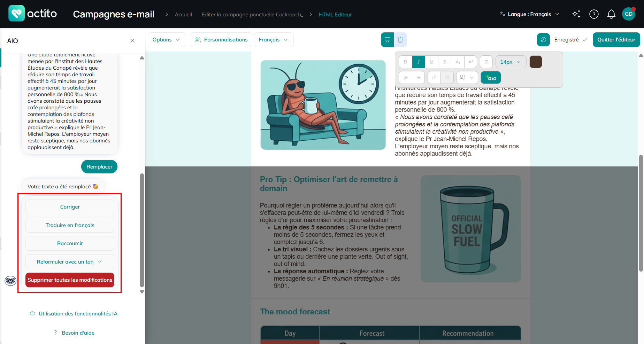The height and width of the screenshot is (344, 644).
Task: Open Editer la campagne ponctuelle breadcrumb
Action: pos(252,15)
